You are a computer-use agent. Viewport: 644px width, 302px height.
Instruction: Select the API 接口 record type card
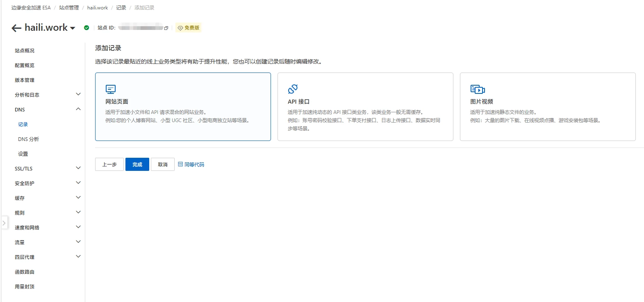click(365, 107)
